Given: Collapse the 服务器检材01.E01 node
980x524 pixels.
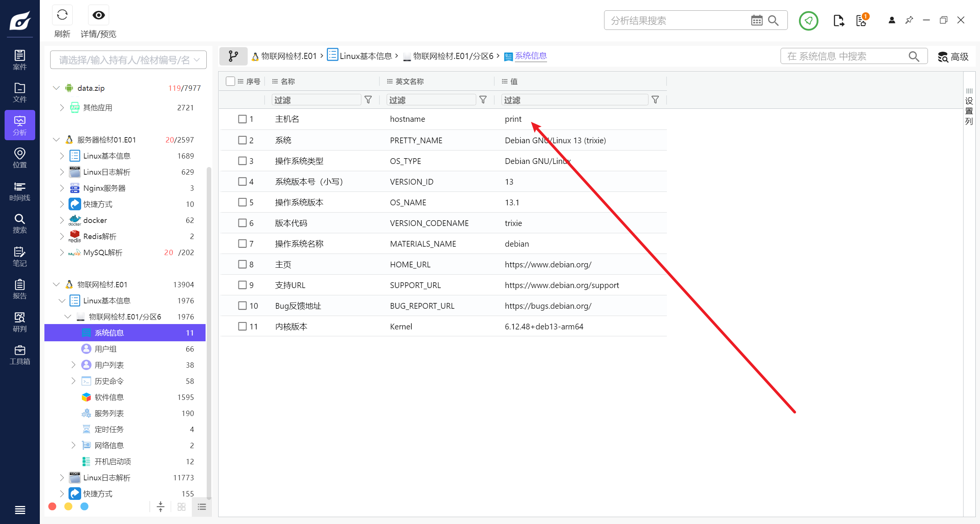Looking at the screenshot, I should (x=56, y=140).
